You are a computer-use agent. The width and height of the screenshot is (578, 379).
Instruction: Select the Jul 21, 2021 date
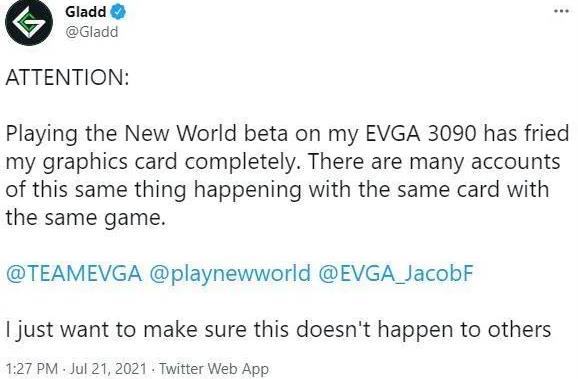(x=108, y=369)
